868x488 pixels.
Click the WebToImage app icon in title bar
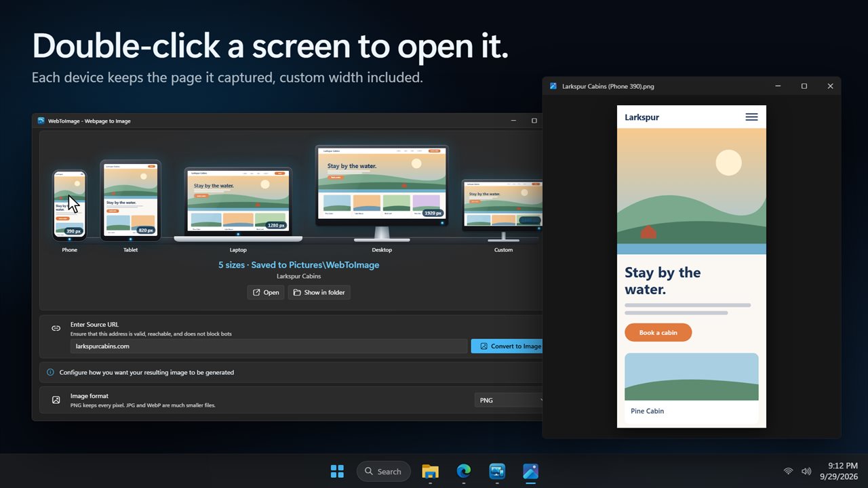pyautogui.click(x=41, y=121)
